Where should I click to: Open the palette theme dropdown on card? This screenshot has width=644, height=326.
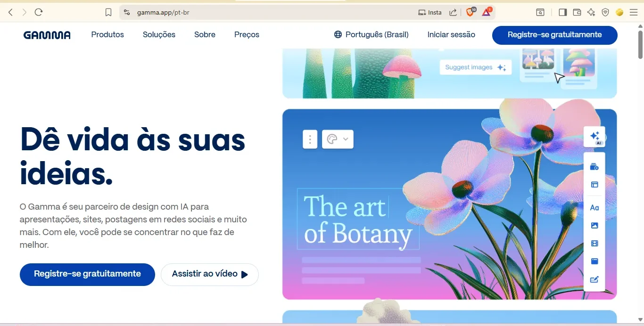pos(338,139)
